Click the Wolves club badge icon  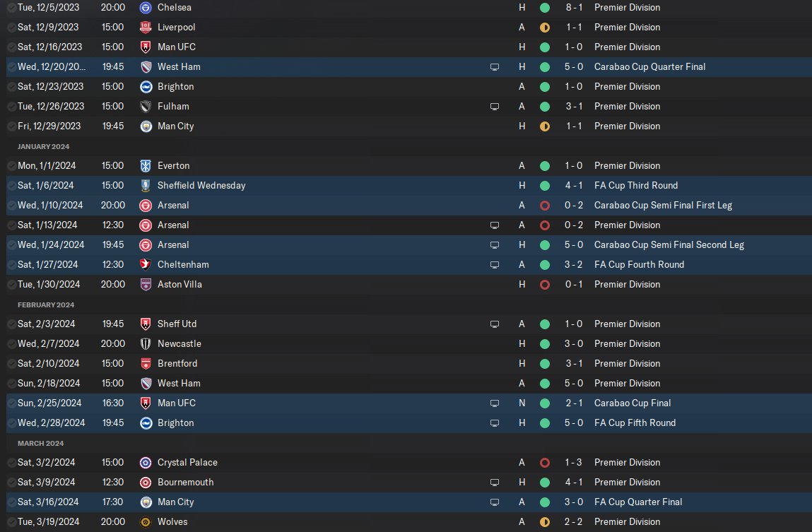tap(146, 522)
